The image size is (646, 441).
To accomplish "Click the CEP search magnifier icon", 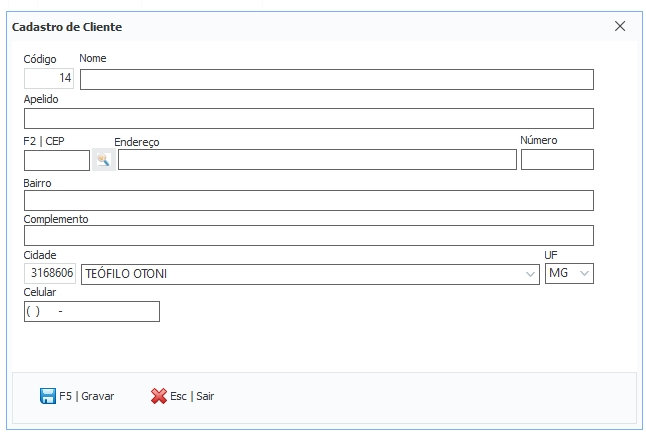I will pos(102,160).
